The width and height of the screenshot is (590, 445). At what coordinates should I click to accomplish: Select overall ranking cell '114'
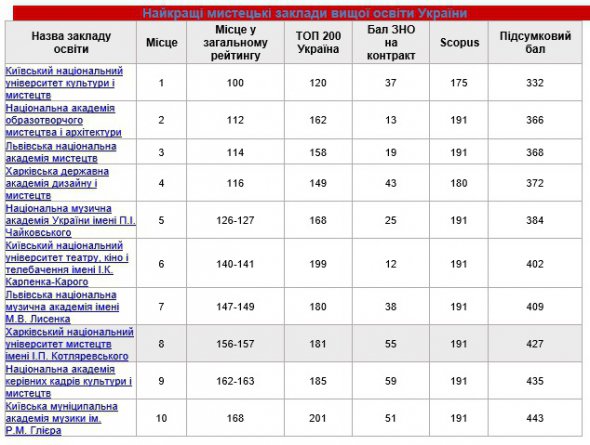tap(235, 152)
